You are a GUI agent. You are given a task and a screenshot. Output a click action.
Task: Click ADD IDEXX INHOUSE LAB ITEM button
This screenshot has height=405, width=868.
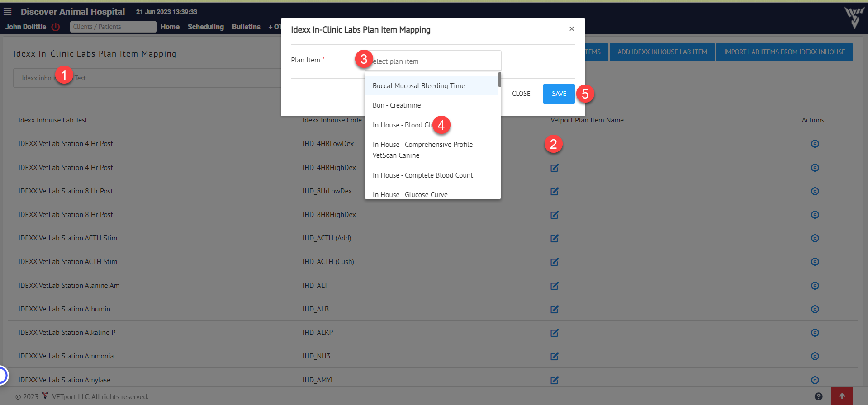tap(662, 52)
